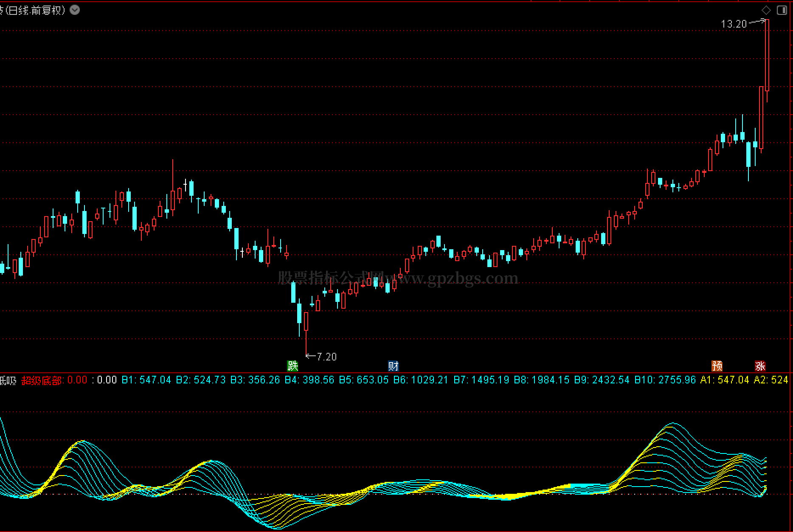Click the B3: 356.26 indicator value
Viewport: 793px width, 532px height.
click(x=255, y=380)
